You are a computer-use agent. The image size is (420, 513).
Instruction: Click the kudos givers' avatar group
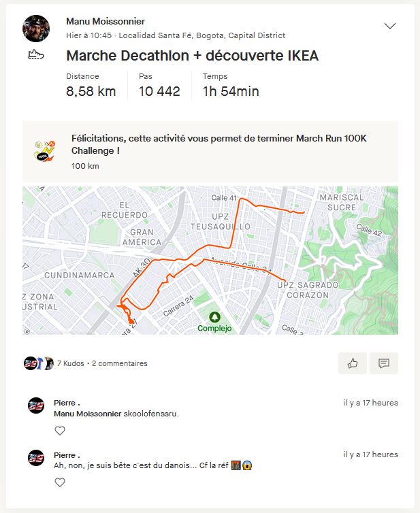39,363
